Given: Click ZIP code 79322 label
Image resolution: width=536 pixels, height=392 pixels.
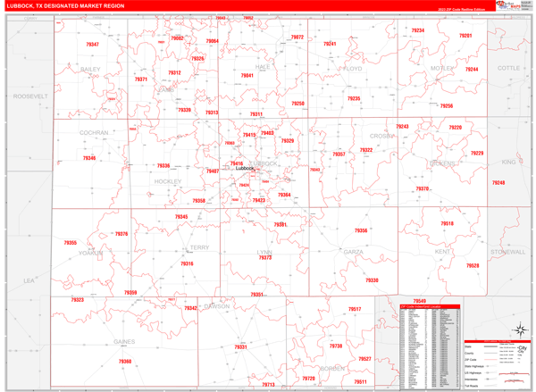Looking at the screenshot, I should coord(366,150).
